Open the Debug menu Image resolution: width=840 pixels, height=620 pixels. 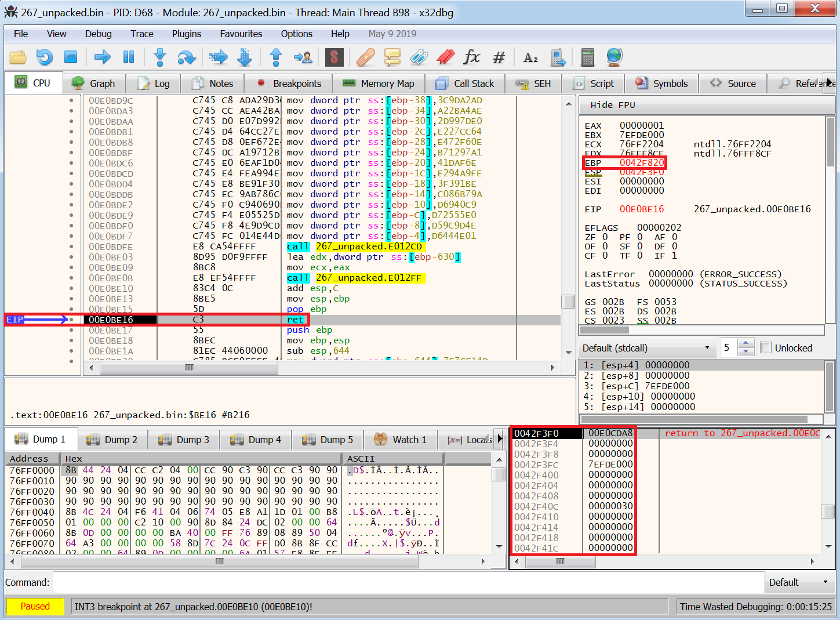pos(98,34)
